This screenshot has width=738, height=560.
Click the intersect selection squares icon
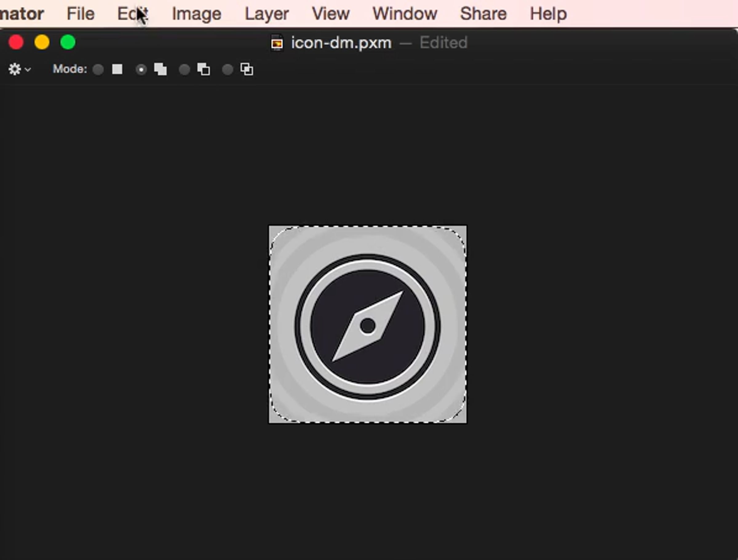pyautogui.click(x=247, y=69)
